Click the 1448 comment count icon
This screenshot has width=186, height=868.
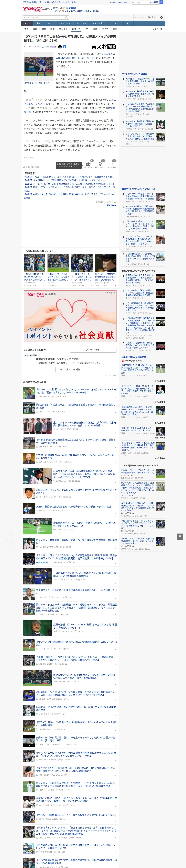46,47
